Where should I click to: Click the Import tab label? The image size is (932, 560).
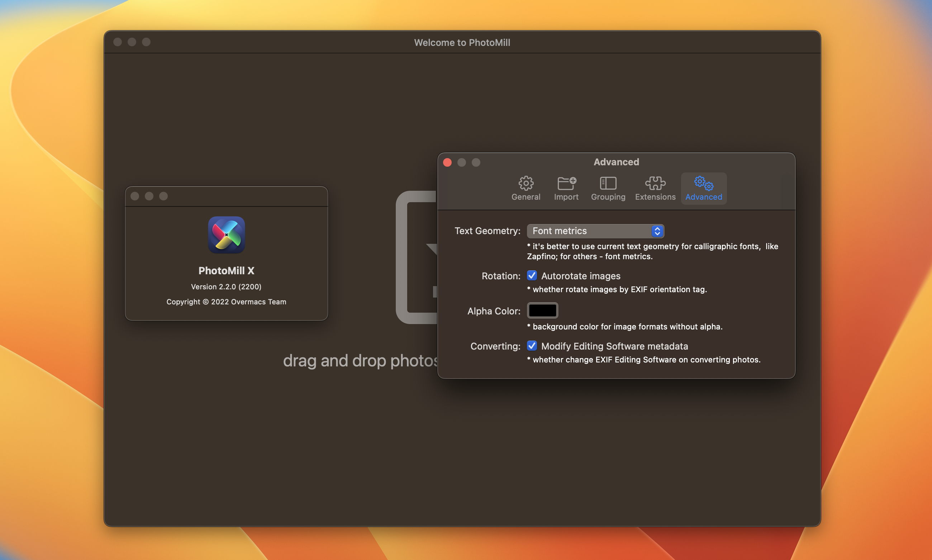pyautogui.click(x=566, y=197)
